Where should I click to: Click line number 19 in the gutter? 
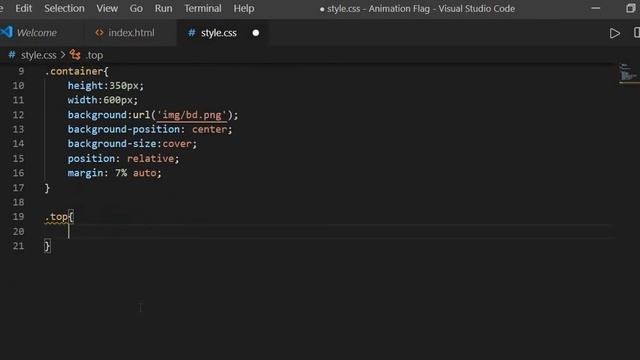[18, 217]
